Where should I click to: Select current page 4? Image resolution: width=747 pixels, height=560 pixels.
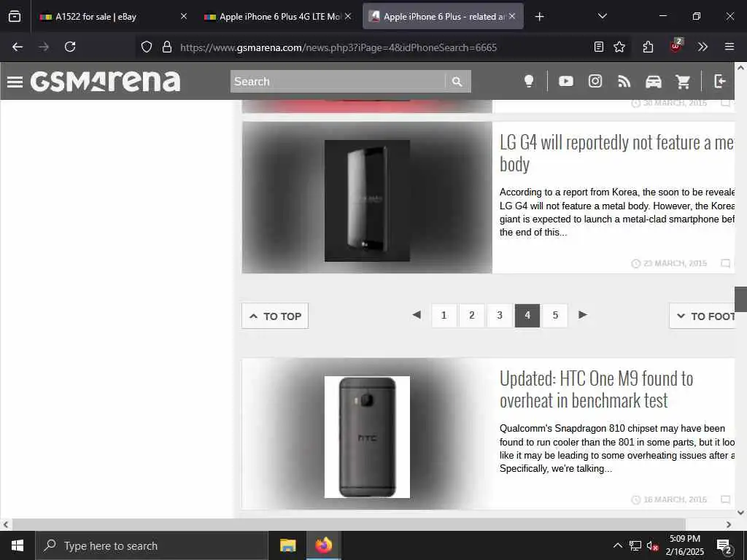527,315
